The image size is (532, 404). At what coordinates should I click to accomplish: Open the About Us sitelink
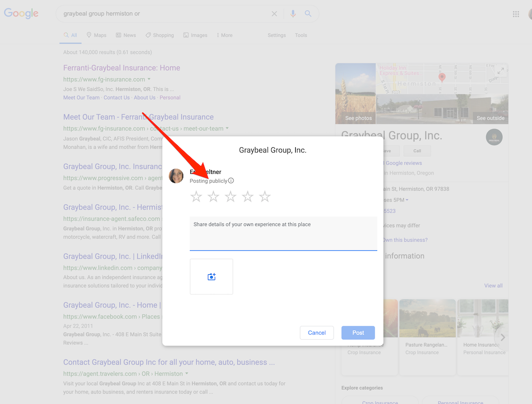click(145, 98)
